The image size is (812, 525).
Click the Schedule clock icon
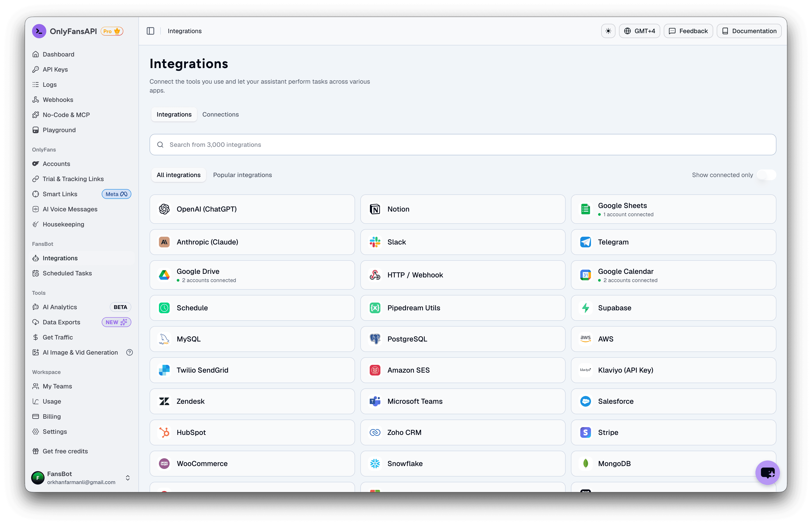click(x=164, y=308)
